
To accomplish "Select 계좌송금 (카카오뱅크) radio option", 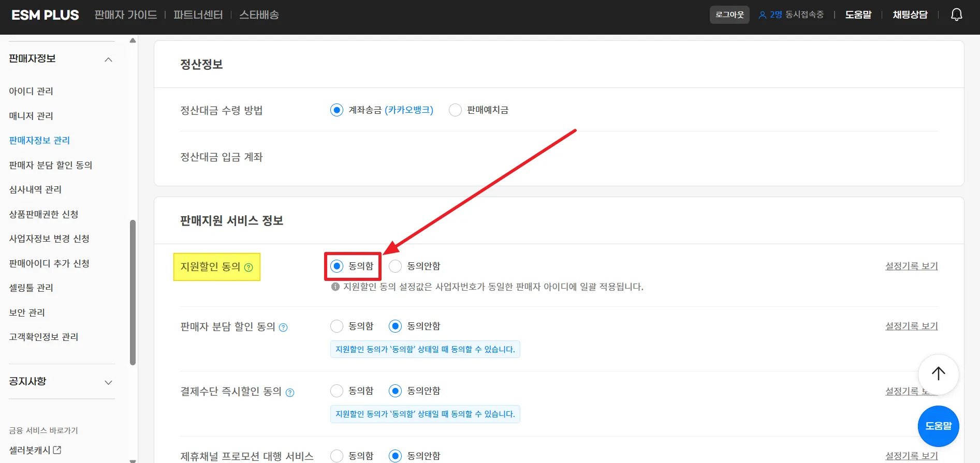I will tap(337, 110).
